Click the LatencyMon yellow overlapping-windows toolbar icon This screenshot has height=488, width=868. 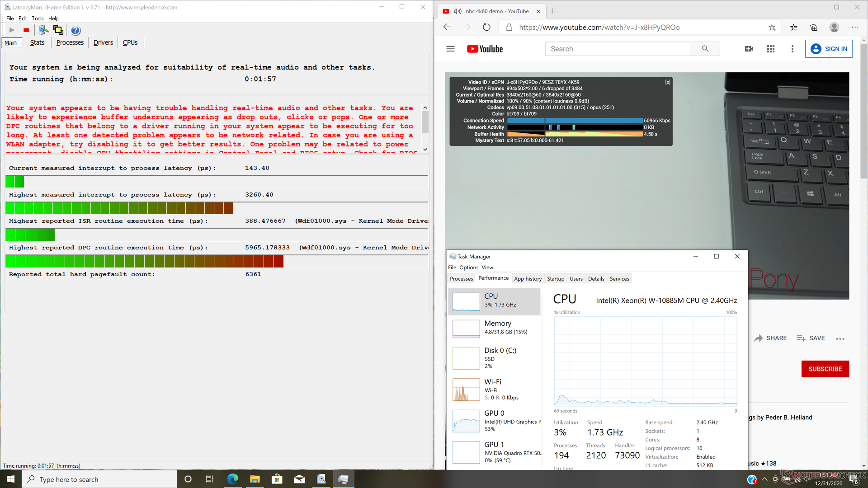58,30
